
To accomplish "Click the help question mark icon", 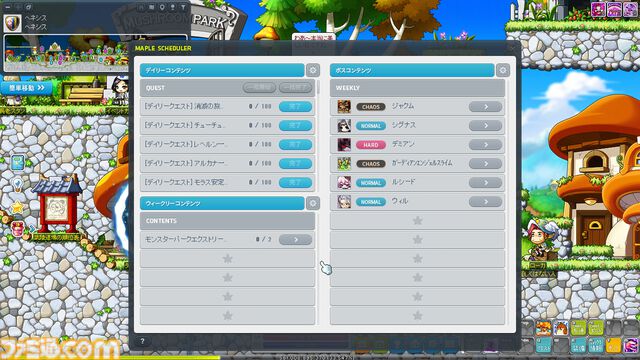I will [x=142, y=341].
